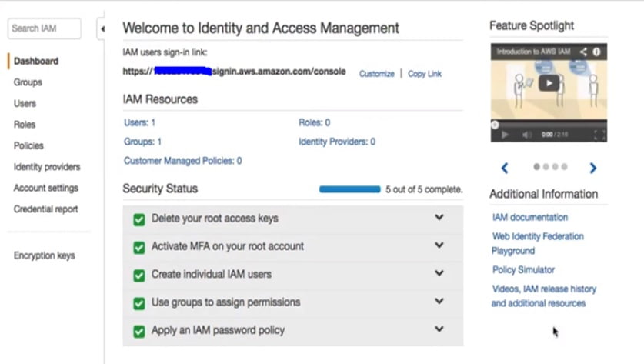Click the video progress scrubber
644x364 pixels.
coord(495,125)
